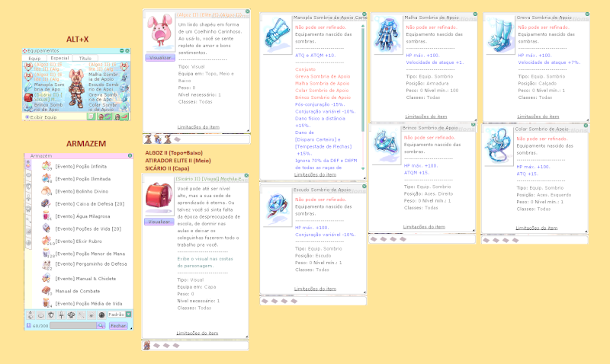Click Visualizar in the Sicário II Mochila window

coord(159,222)
